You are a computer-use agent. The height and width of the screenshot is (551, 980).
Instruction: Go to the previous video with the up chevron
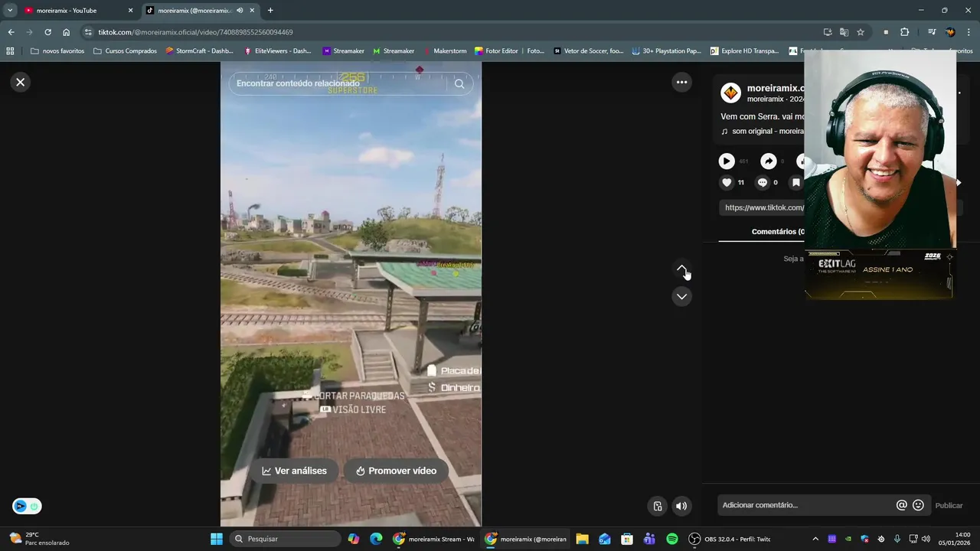coord(681,269)
